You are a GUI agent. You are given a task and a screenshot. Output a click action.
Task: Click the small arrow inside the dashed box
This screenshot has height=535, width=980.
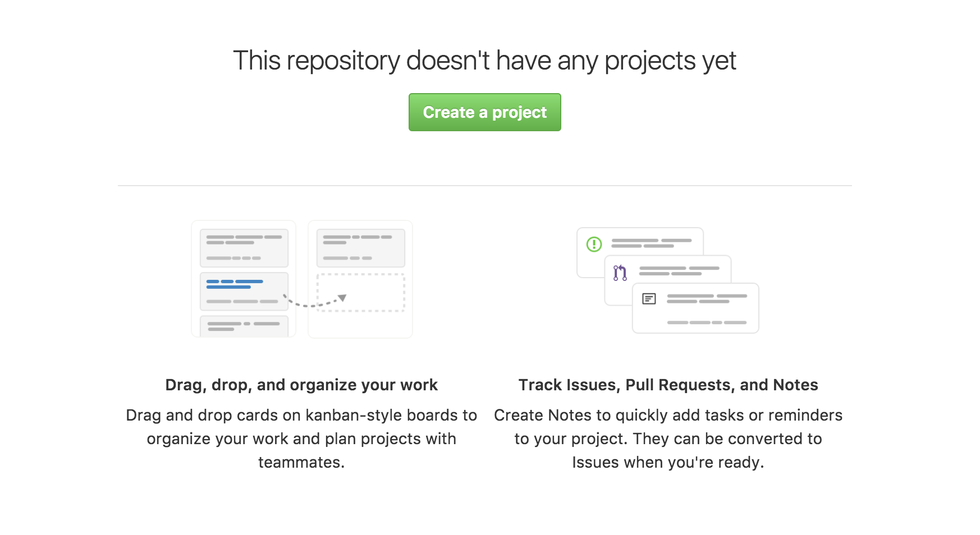pyautogui.click(x=342, y=298)
